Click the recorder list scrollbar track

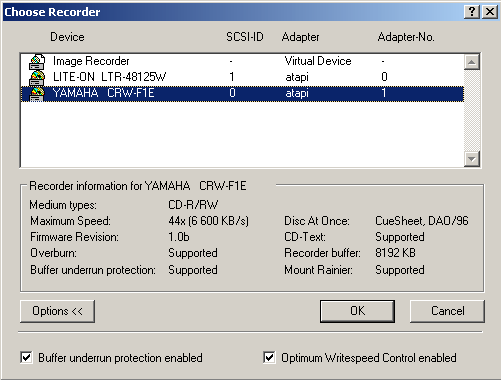[472, 110]
